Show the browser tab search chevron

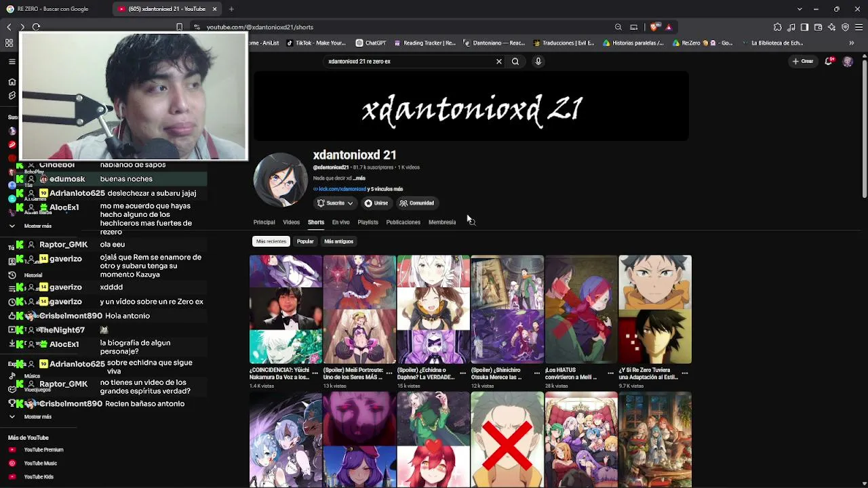(x=800, y=9)
